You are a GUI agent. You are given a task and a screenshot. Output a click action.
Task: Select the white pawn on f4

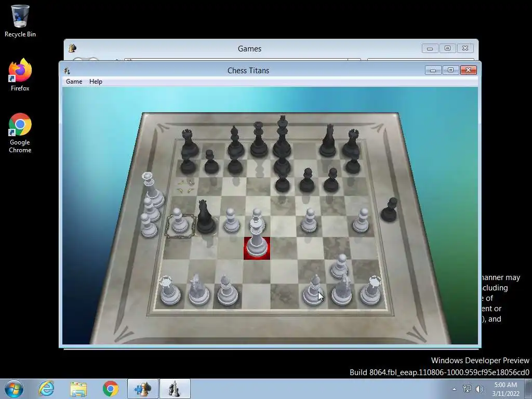pos(309,220)
